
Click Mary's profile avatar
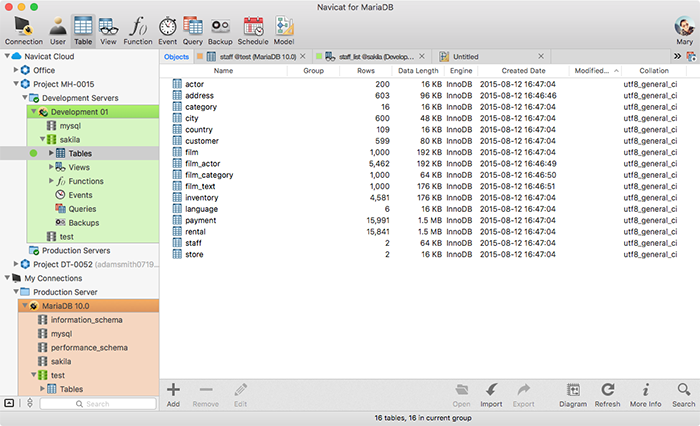[684, 26]
